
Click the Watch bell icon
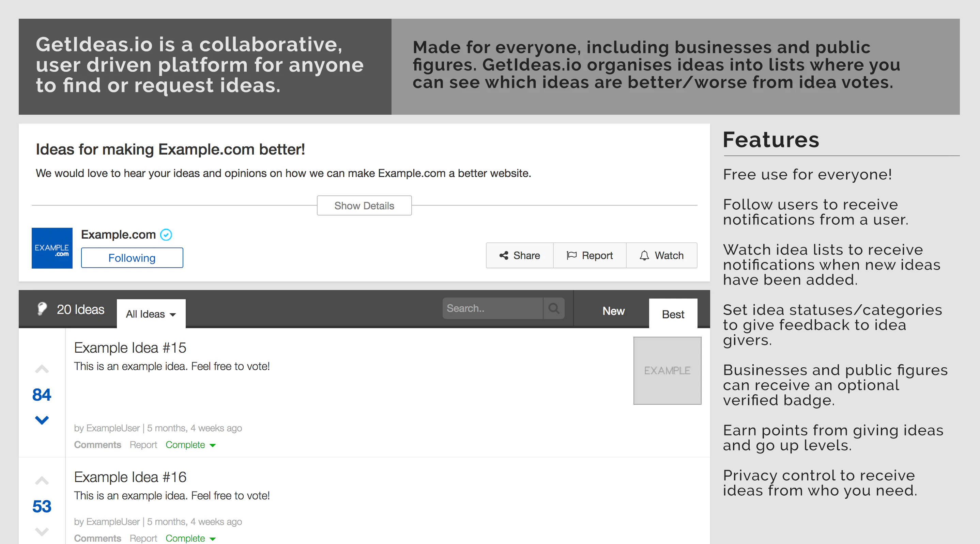tap(644, 255)
